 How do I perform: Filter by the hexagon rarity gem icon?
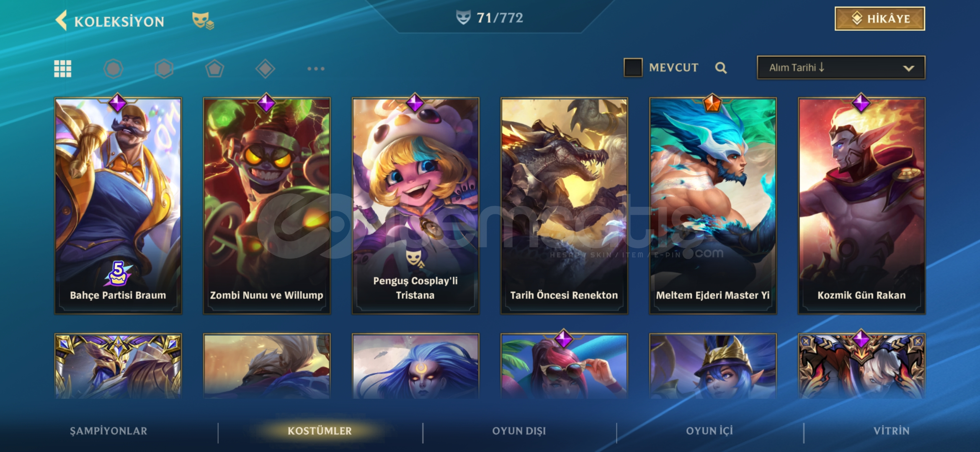click(x=164, y=69)
